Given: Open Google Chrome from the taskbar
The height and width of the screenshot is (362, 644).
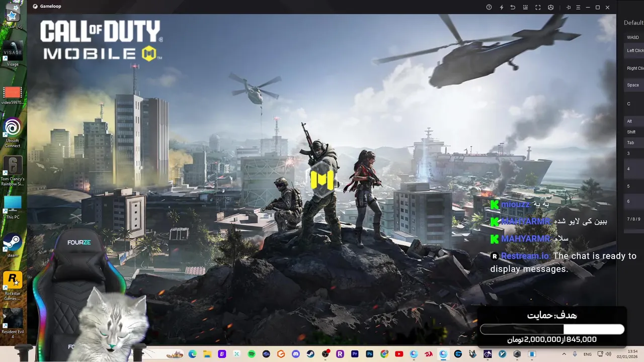Looking at the screenshot, I should 384,354.
